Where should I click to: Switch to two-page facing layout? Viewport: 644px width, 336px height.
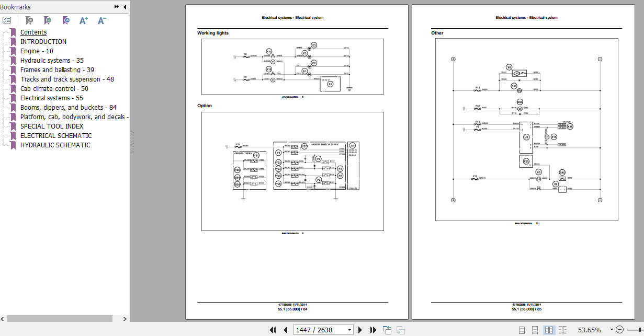click(549, 330)
